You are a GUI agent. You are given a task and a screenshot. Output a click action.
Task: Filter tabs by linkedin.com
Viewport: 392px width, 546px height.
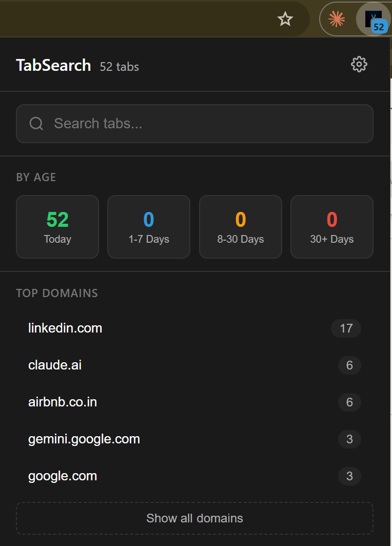click(x=65, y=328)
